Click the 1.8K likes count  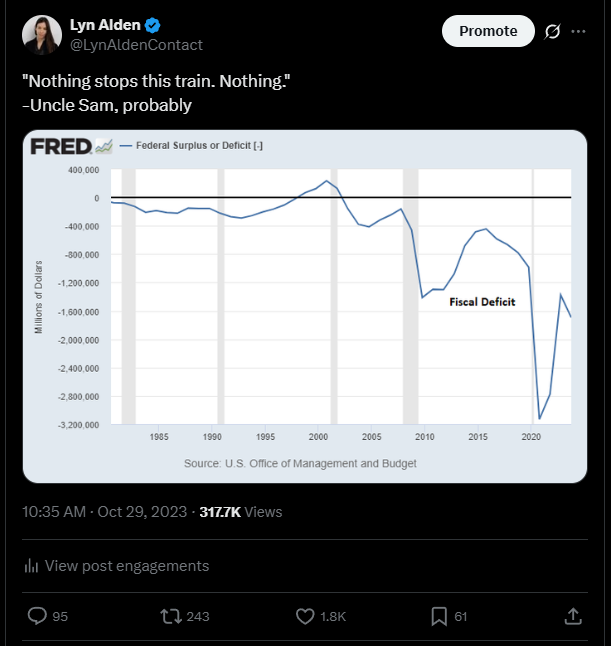334,616
